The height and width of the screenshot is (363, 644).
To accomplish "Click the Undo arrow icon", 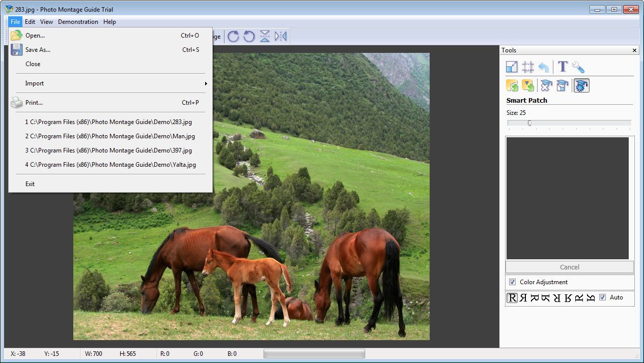I will pyautogui.click(x=544, y=67).
